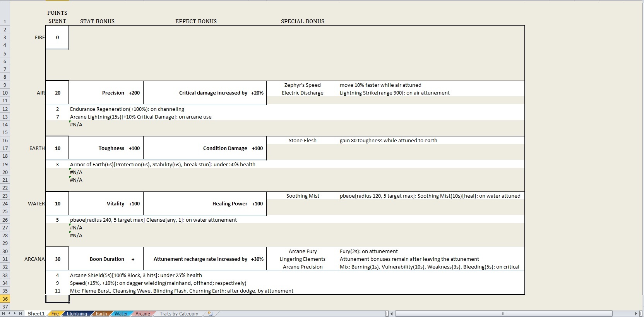Screen dimensions: 644x317
Task: Click the EFFECT BONUS column heading
Action: click(196, 21)
